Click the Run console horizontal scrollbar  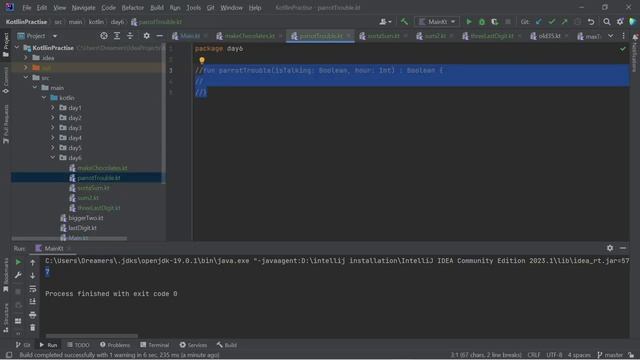click(91, 336)
